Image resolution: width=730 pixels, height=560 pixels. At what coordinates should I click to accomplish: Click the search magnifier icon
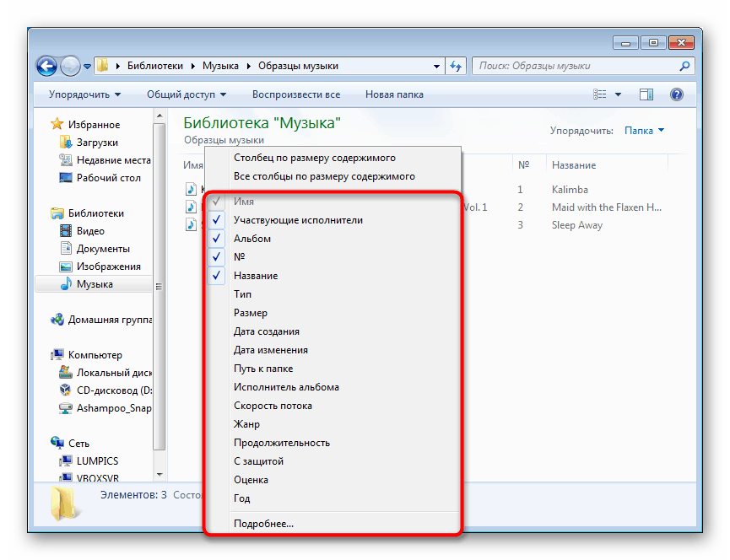coord(684,66)
